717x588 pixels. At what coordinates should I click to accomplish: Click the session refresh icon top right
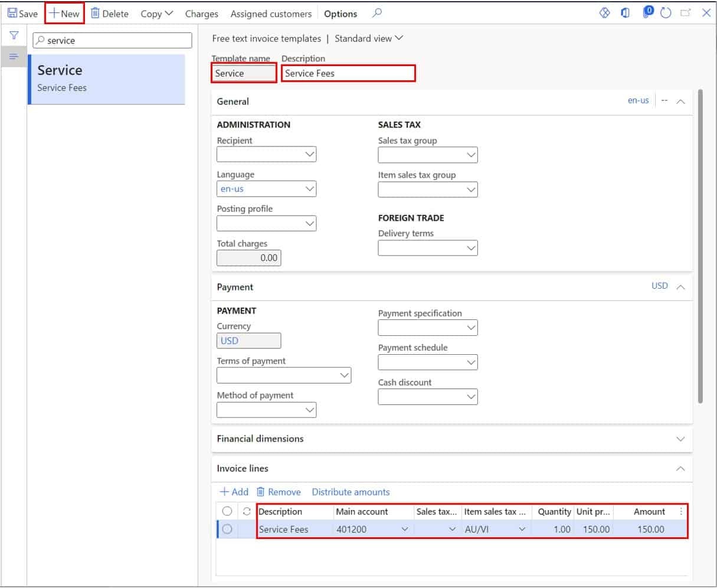point(666,12)
